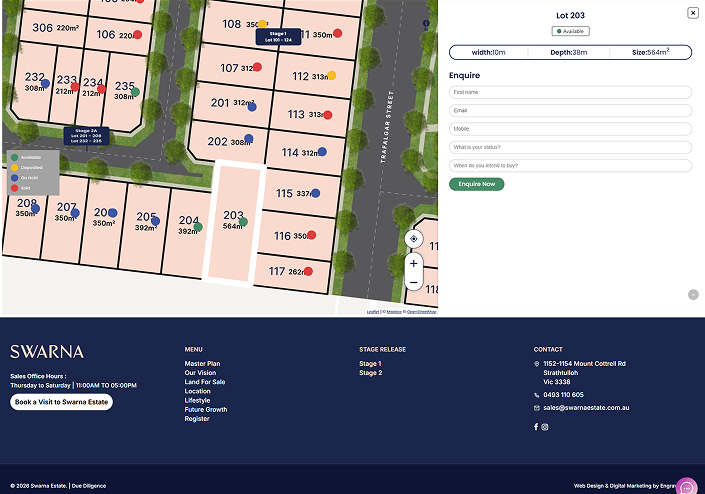Open the Due Diligence footer link
This screenshot has width=705, height=494.
click(89, 486)
